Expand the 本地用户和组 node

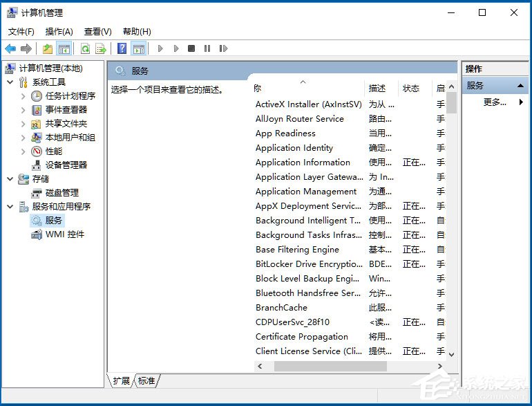[23, 138]
